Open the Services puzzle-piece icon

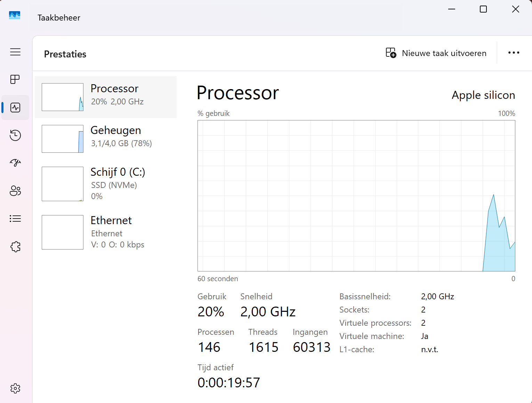click(15, 247)
